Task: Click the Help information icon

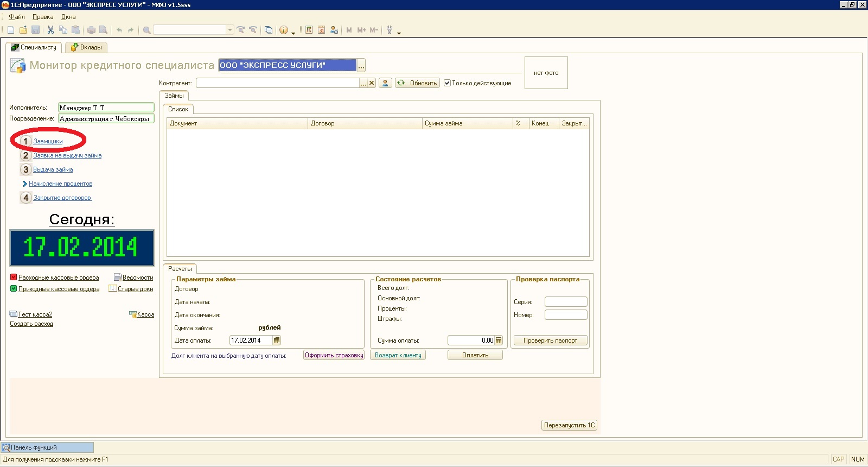Action: click(284, 30)
